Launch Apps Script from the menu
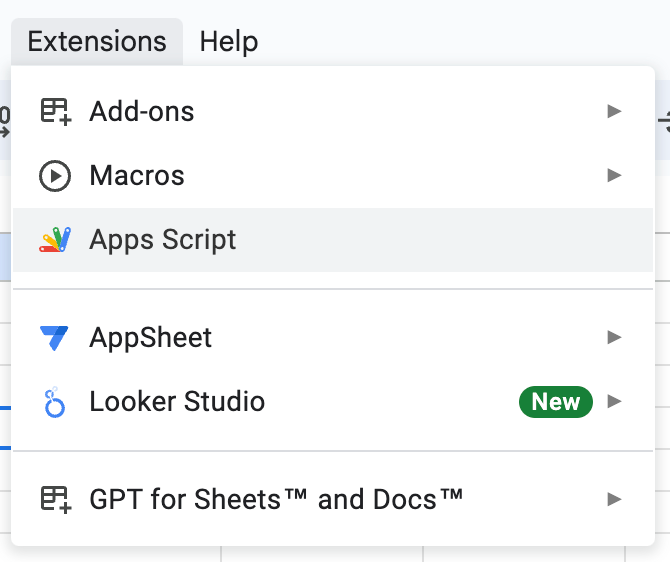This screenshot has width=670, height=562. (163, 240)
